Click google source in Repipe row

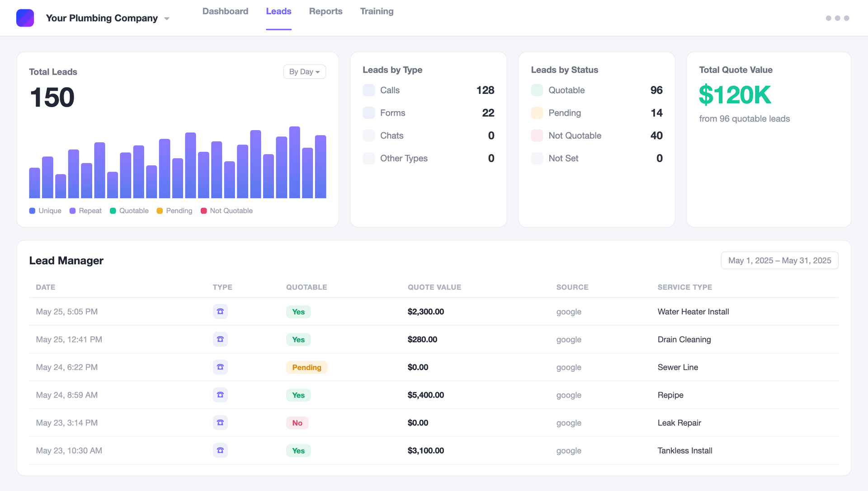coord(569,395)
